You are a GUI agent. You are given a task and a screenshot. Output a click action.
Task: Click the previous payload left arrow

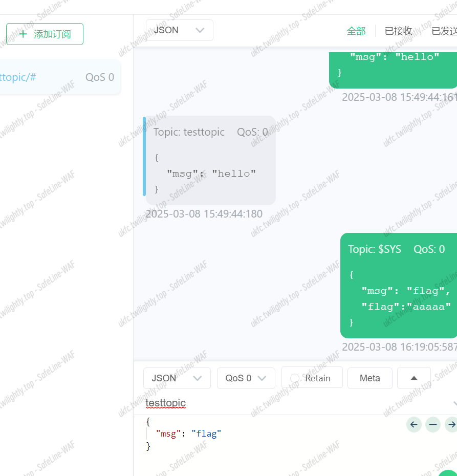pos(414,424)
